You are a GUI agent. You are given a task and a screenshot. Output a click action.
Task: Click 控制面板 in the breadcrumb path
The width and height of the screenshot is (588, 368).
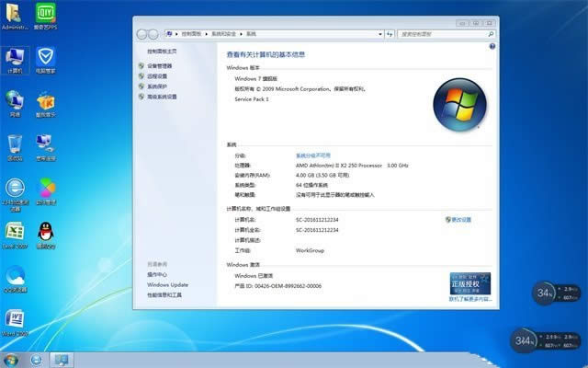point(187,33)
